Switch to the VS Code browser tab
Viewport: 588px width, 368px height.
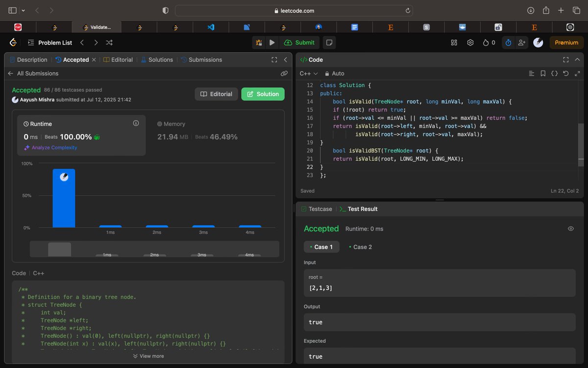(x=211, y=27)
